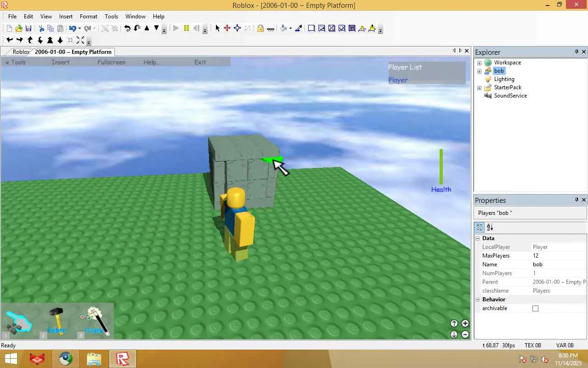The width and height of the screenshot is (588, 368).
Task: Open the undo history dropdown arrow
Action: (79, 29)
